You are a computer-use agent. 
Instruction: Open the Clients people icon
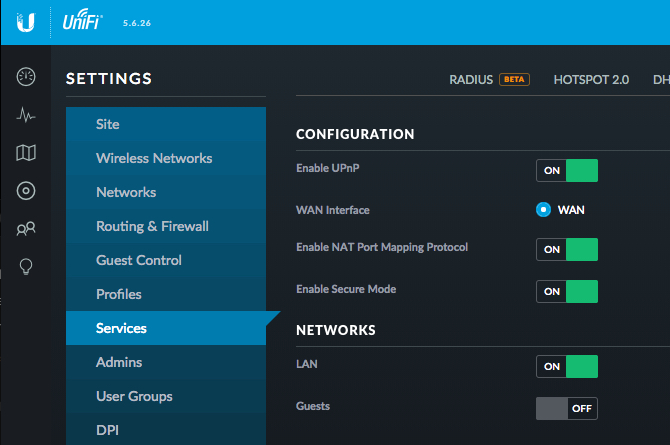pyautogui.click(x=26, y=229)
